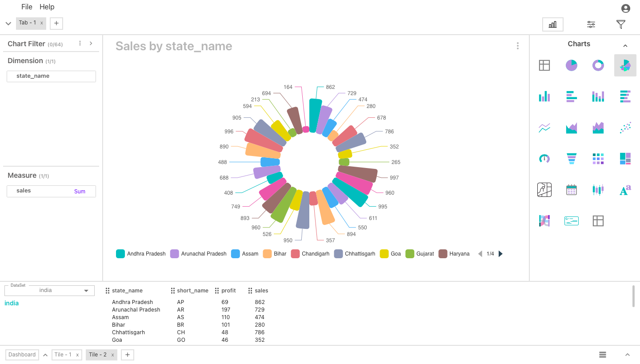Image resolution: width=640 pixels, height=364 pixels.
Task: Choose the rich text icon
Action: (x=625, y=190)
